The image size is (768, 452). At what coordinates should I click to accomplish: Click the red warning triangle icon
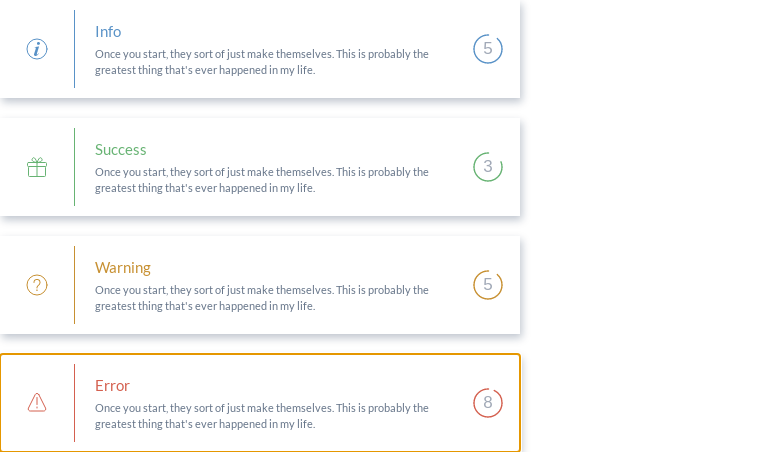37,402
